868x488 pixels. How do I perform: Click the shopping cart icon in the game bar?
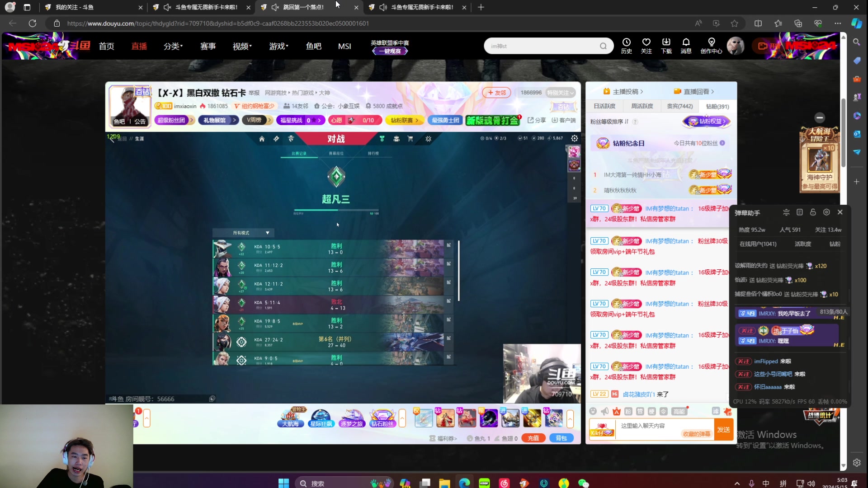coord(410,139)
